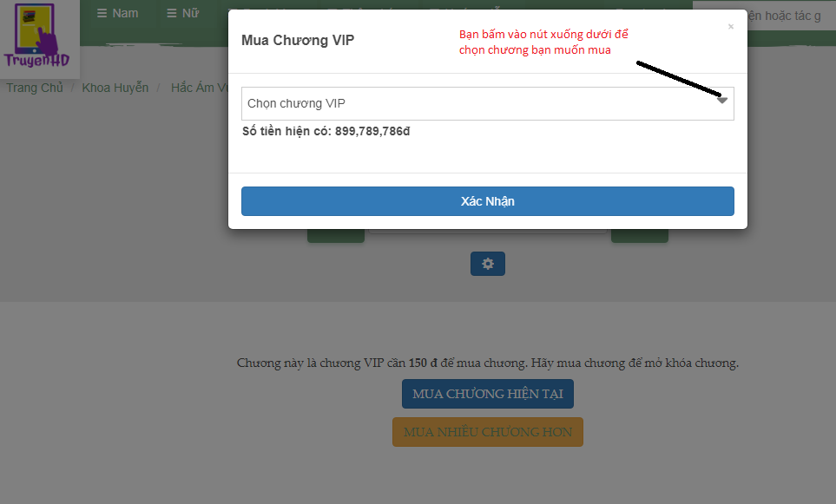Click the dropdown arrow the black line points to

coord(722,101)
